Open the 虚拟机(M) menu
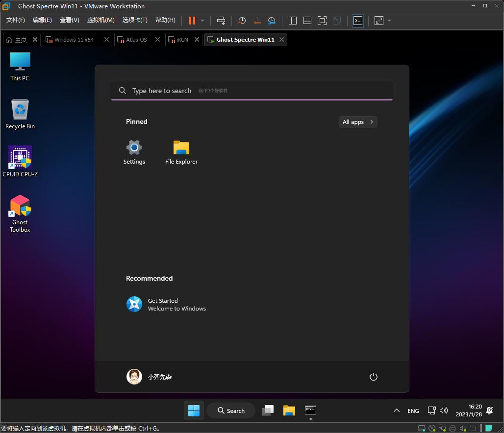This screenshot has height=433, width=504. coord(101,20)
